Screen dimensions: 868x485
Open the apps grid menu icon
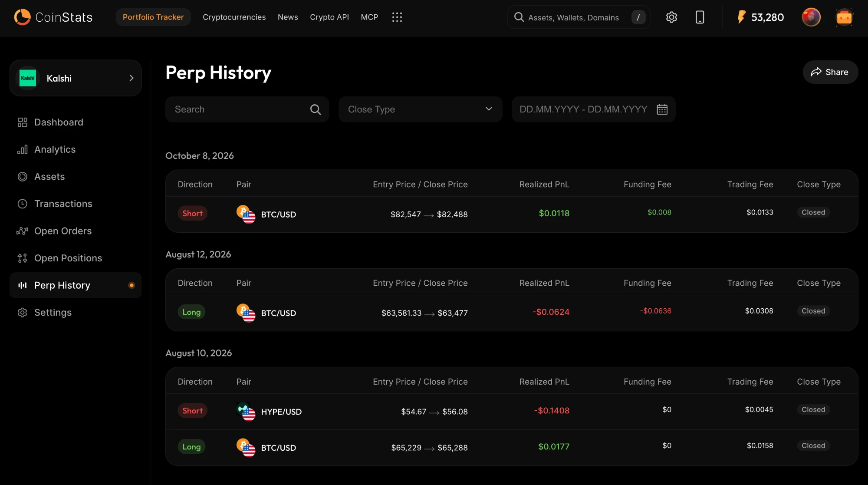[x=397, y=17]
